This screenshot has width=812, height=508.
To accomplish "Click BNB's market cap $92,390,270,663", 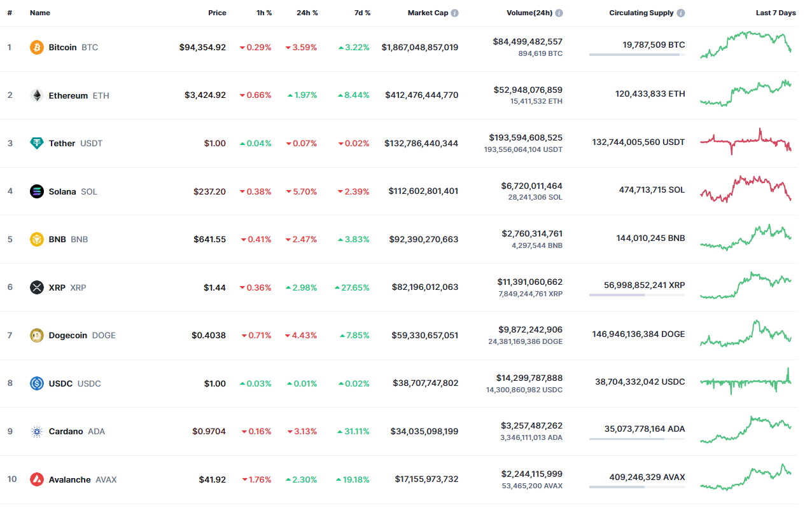I will (423, 239).
